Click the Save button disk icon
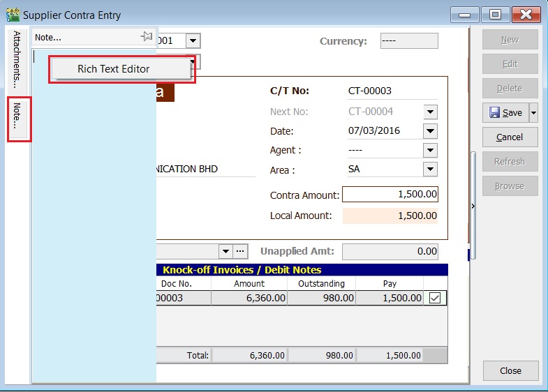The height and width of the screenshot is (392, 548). tap(494, 112)
